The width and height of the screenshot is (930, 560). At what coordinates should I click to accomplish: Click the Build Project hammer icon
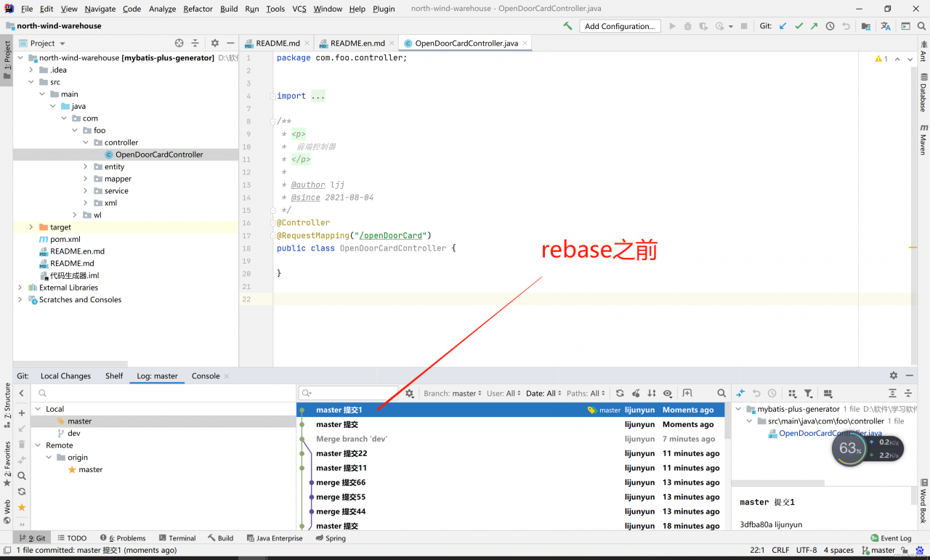pyautogui.click(x=567, y=26)
